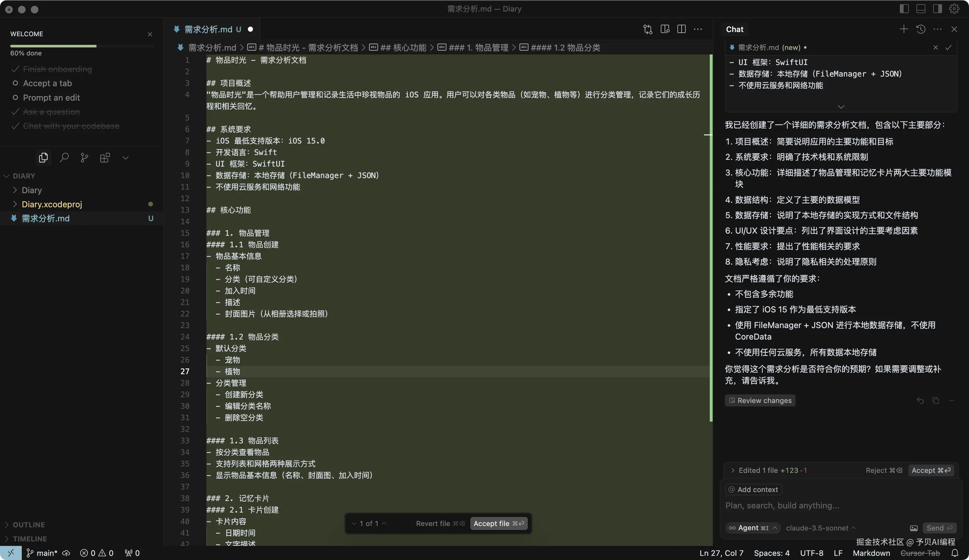Start a new chat with plus icon

pyautogui.click(x=904, y=29)
